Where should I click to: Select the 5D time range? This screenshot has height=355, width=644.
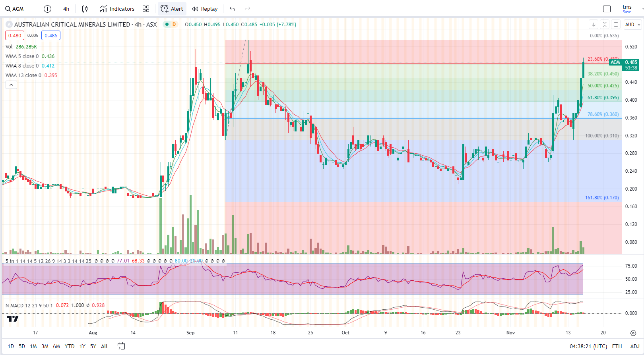tap(22, 346)
